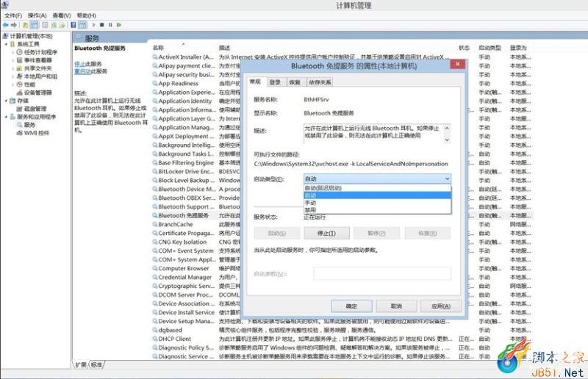The width and height of the screenshot is (588, 379).
Task: Collapse the 存储 tree node
Action: coord(6,101)
